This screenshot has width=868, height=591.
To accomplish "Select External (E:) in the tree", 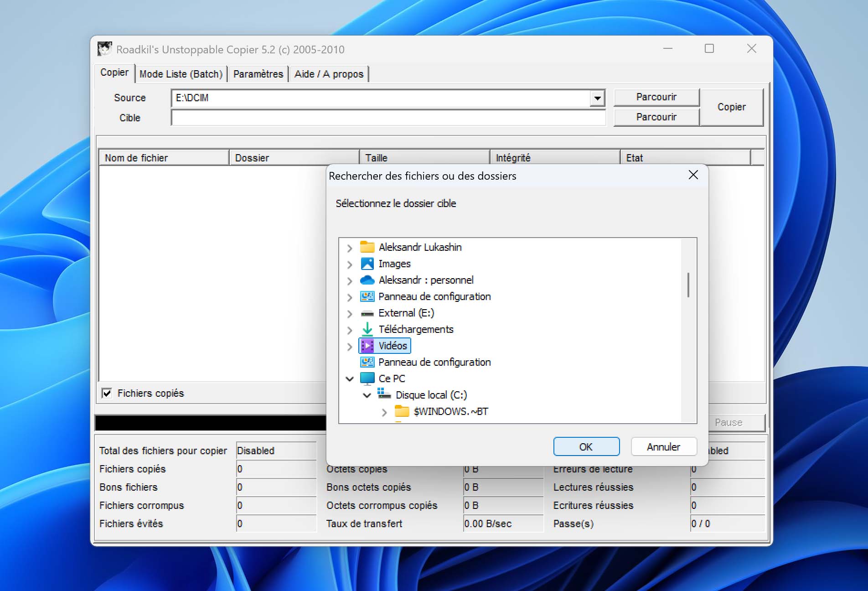I will pyautogui.click(x=406, y=313).
